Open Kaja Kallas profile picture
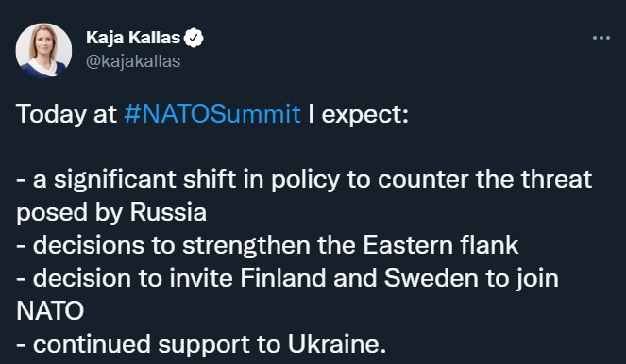Viewport: 626px width, 364px height. 43,50
